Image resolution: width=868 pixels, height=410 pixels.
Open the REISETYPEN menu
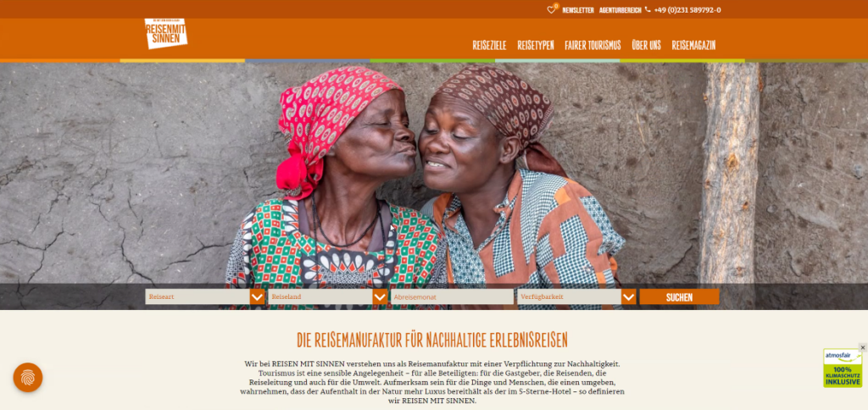536,46
